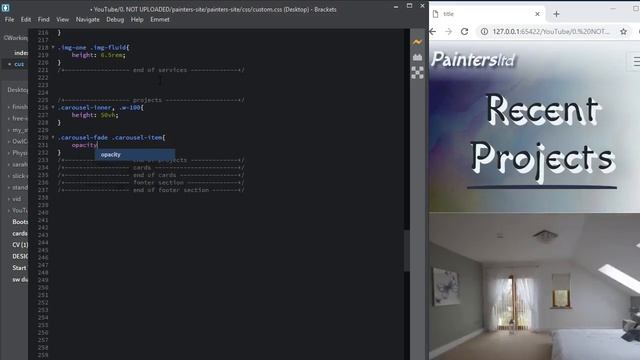Click the 'end of cards' comment line
This screenshot has height=360, width=640.
click(x=151, y=175)
